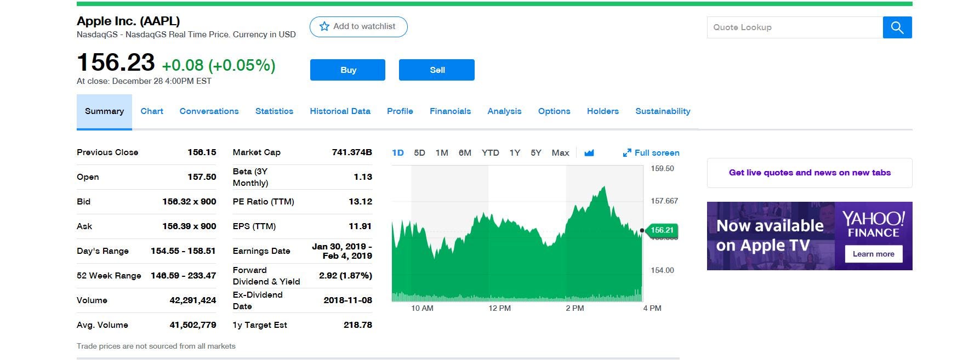Click the Day's Range value 154.55 - 158.51
The width and height of the screenshot is (980, 364).
183,251
